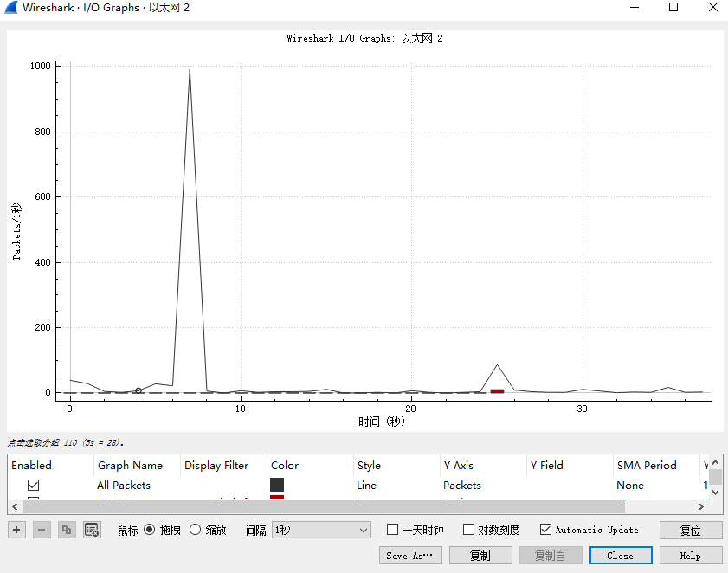Click the 复位 reset button
Image resolution: width=728 pixels, height=573 pixels.
click(691, 530)
